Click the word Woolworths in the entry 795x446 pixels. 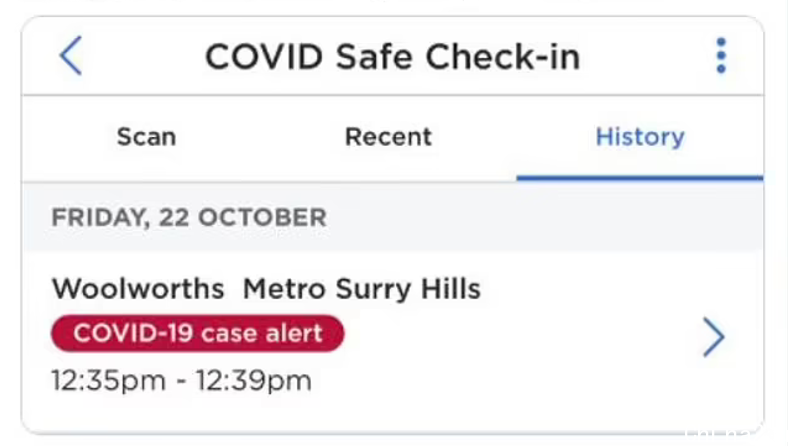click(x=138, y=289)
